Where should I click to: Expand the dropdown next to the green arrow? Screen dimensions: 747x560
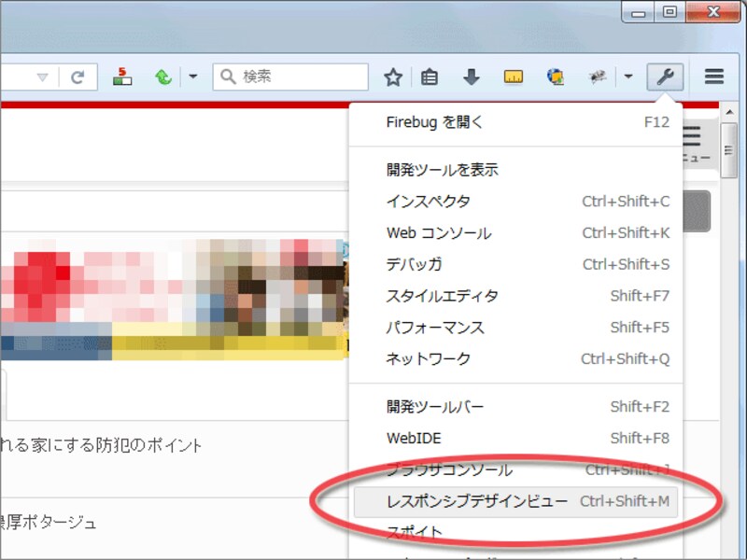[x=194, y=77]
